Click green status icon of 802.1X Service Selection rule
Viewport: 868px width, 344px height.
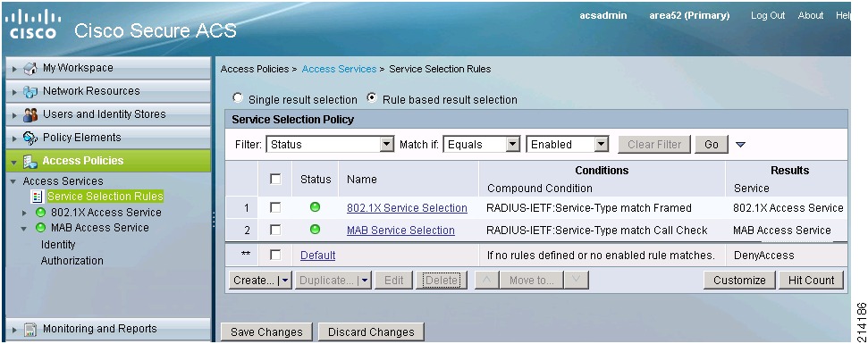coord(315,207)
